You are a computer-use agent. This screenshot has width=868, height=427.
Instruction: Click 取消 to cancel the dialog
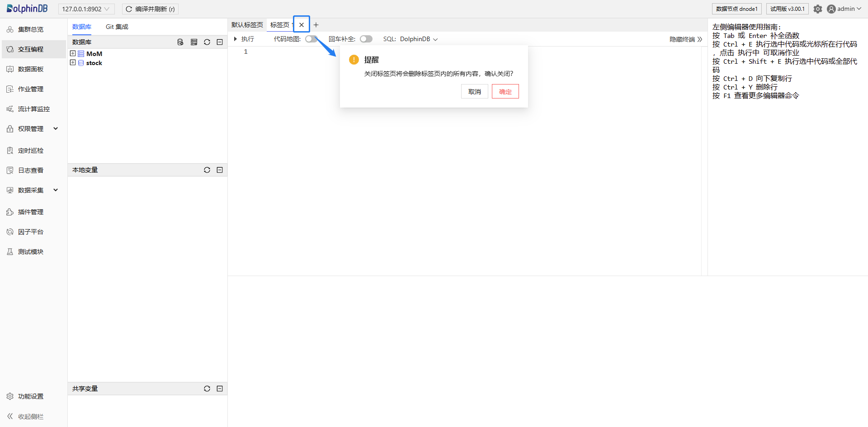[x=474, y=92]
